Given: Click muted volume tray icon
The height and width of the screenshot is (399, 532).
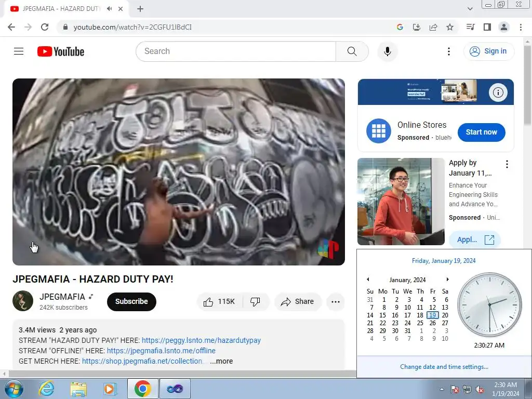Looking at the screenshot, I should pyautogui.click(x=480, y=389).
